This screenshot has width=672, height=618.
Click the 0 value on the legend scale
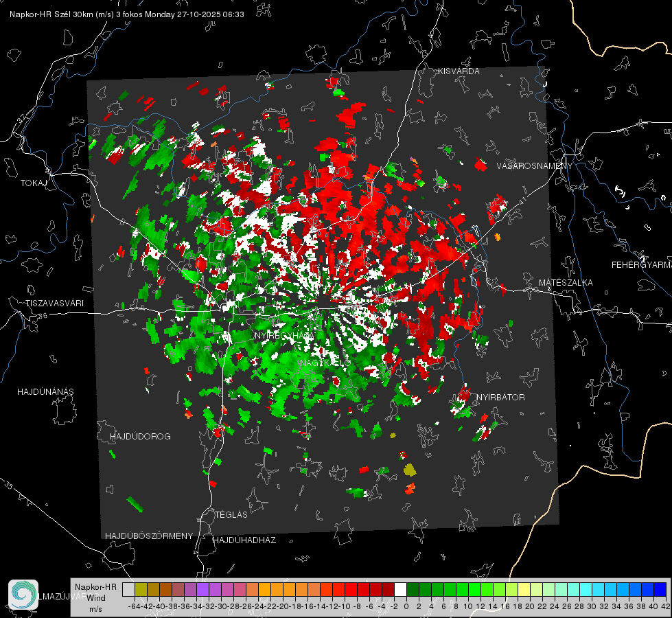(406, 606)
